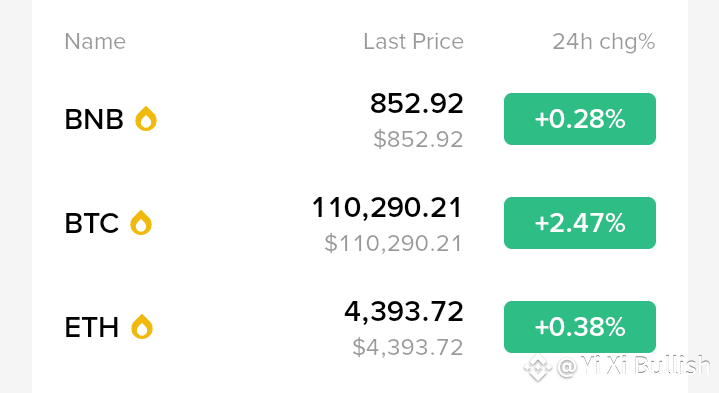
Task: Click ETH last price 4,393.72
Action: [x=404, y=312]
